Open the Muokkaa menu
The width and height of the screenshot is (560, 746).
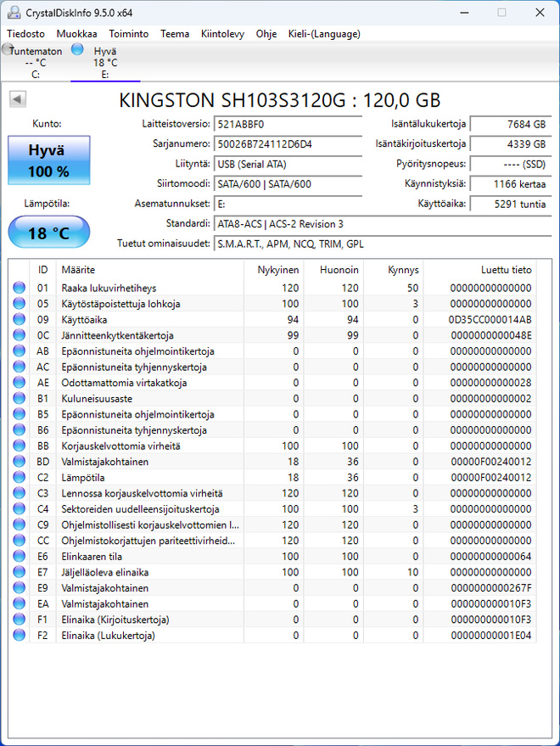click(x=76, y=34)
